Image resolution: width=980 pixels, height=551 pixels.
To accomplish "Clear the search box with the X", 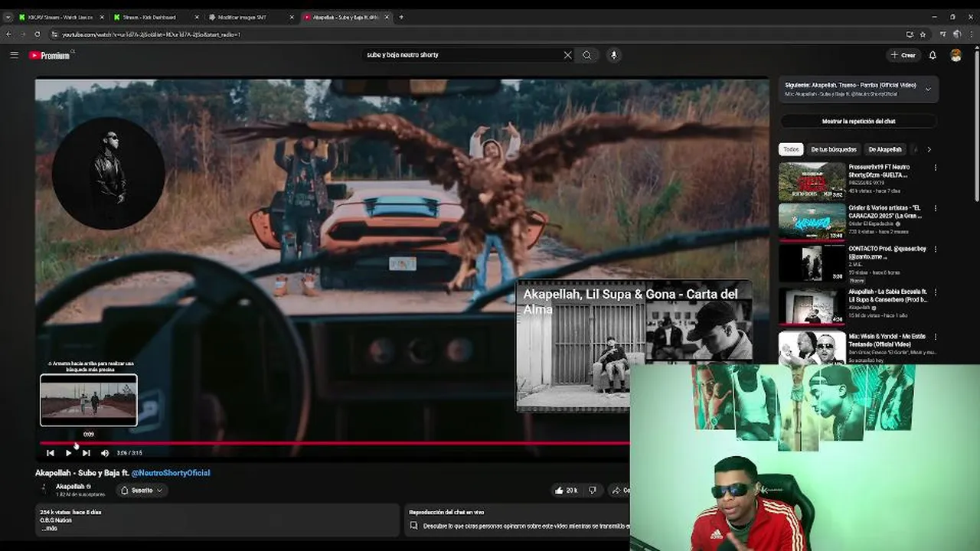I will point(567,55).
